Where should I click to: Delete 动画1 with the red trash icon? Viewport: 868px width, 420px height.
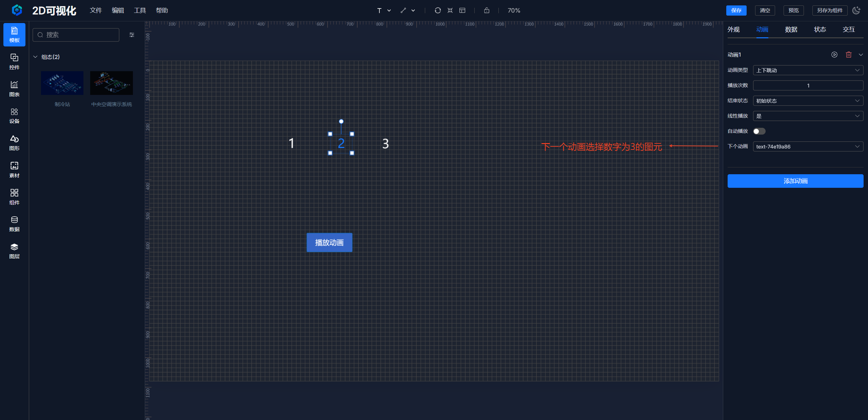coord(848,55)
